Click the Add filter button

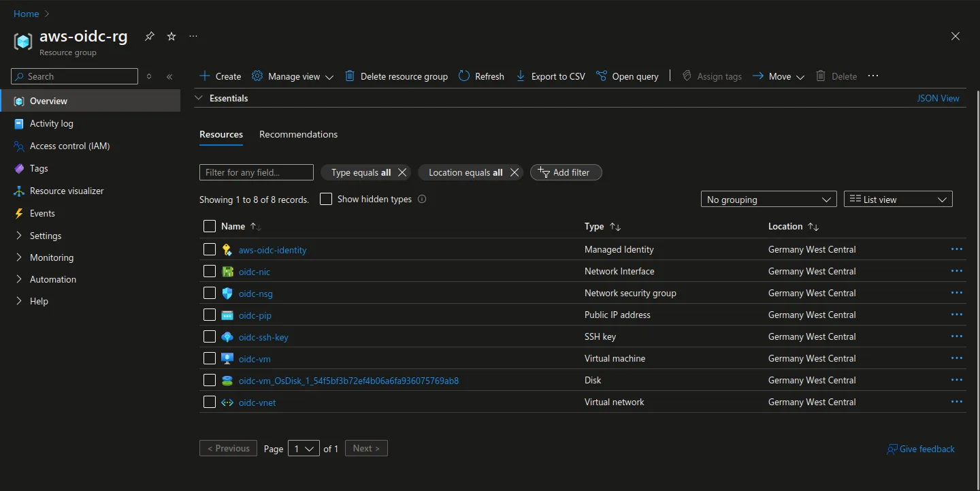coord(566,173)
